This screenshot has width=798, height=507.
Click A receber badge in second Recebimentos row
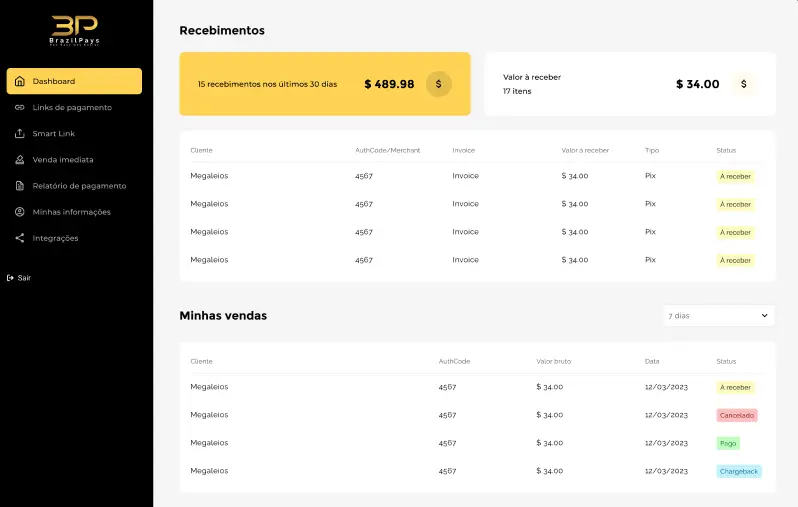[735, 204]
